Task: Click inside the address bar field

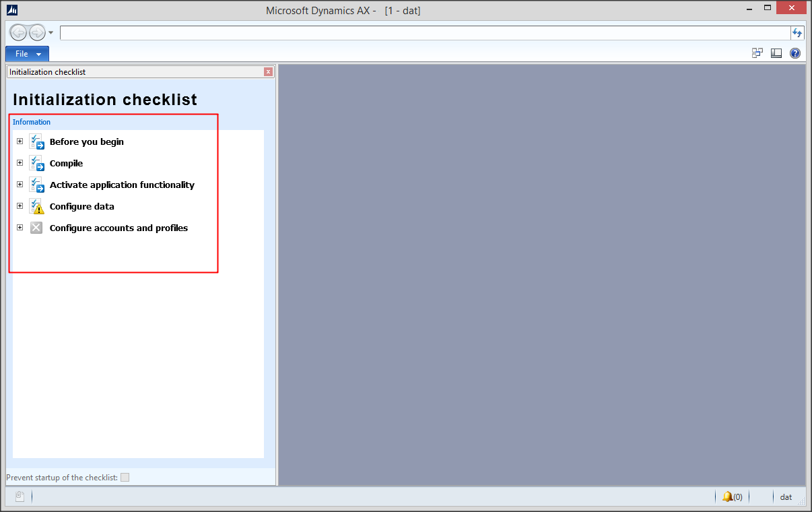Action: pyautogui.click(x=425, y=33)
